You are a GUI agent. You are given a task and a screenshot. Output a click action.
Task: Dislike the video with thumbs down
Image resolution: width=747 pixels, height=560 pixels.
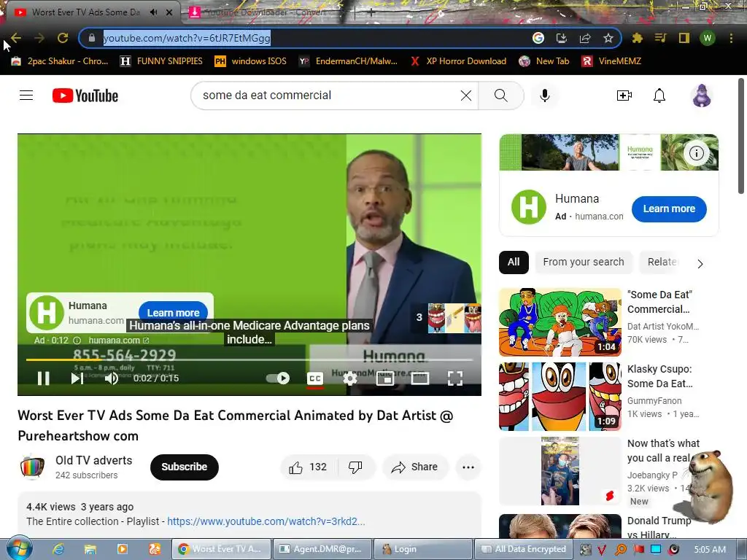click(355, 467)
